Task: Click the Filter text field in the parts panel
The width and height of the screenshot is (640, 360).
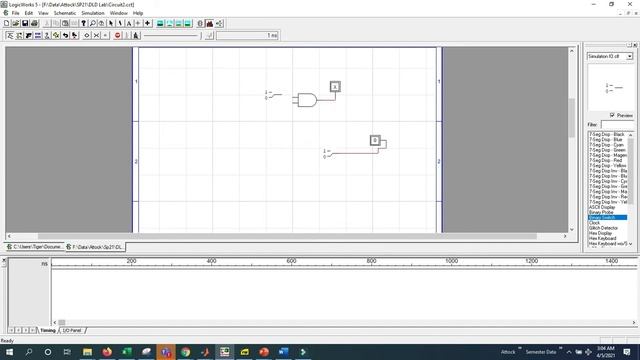Action: tap(617, 124)
